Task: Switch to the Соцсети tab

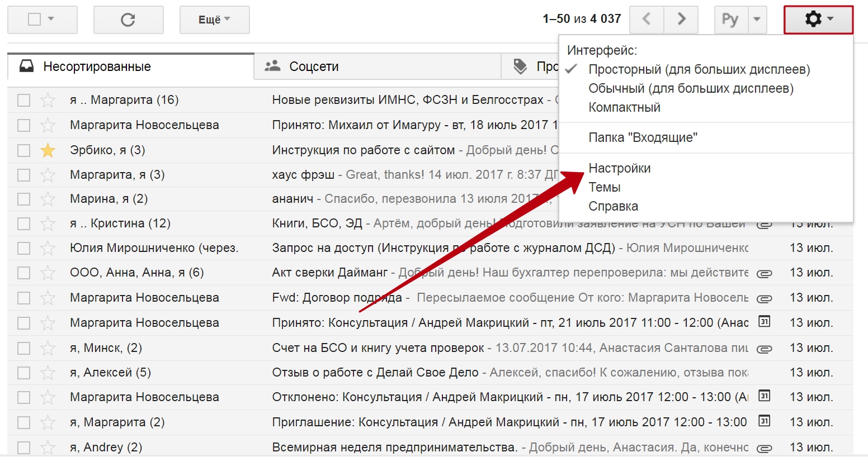Action: (314, 66)
